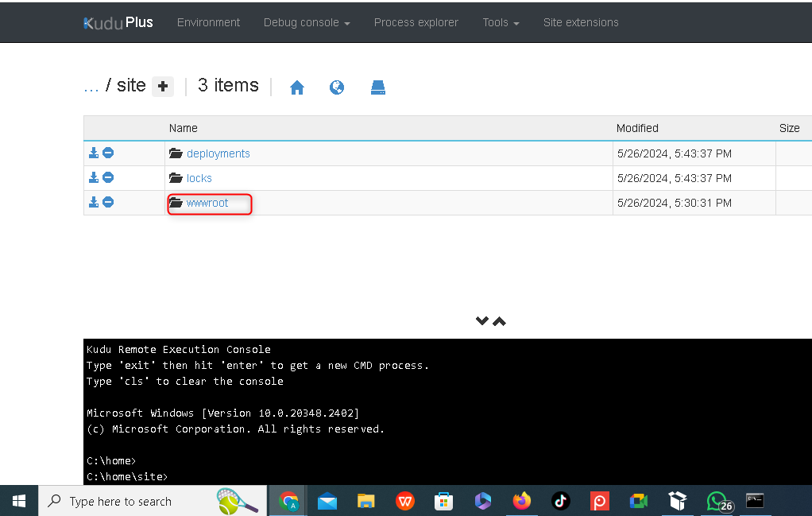
Task: Click the globe site root icon
Action: [337, 87]
